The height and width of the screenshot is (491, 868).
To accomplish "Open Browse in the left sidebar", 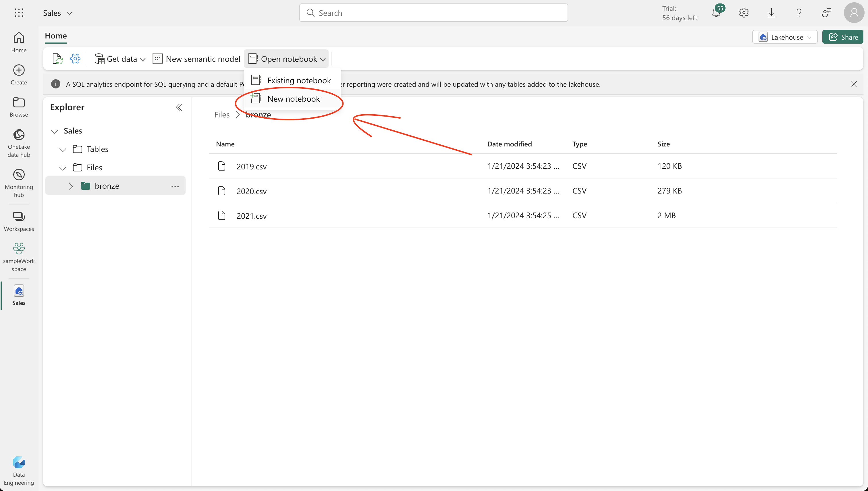I will click(19, 107).
